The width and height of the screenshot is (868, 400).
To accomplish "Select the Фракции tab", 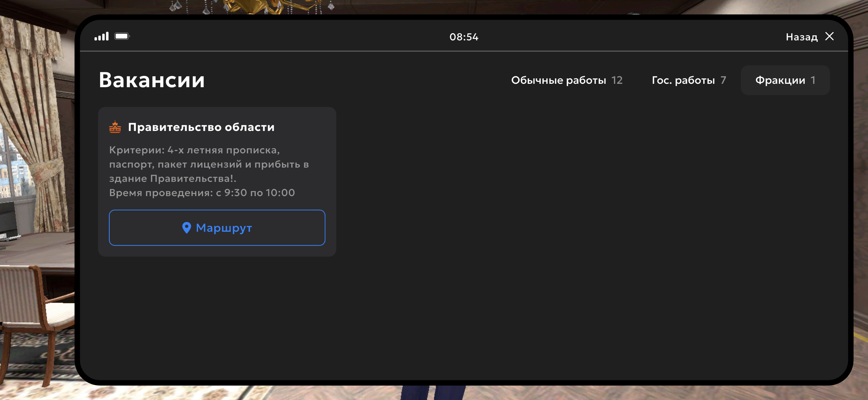I will click(780, 80).
